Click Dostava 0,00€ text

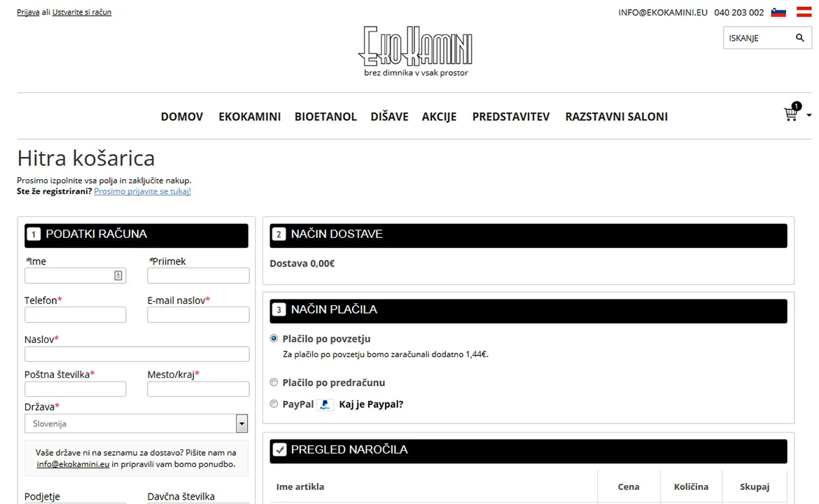(302, 263)
